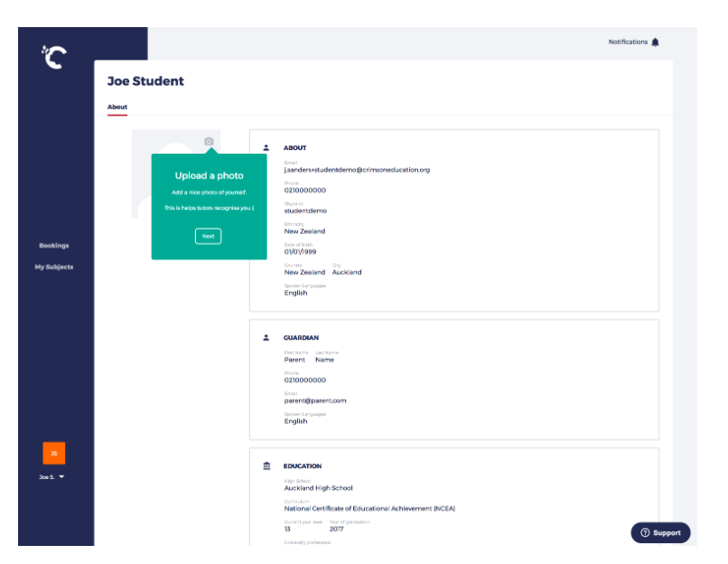Click the guardian email parent@parent.com

[315, 400]
